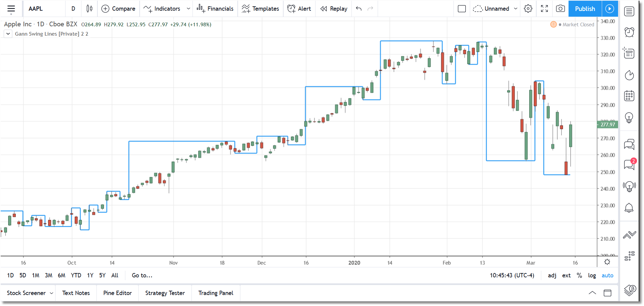The height and width of the screenshot is (306, 644).
Task: Open the Strategy Tester tab
Action: pyautogui.click(x=165, y=293)
